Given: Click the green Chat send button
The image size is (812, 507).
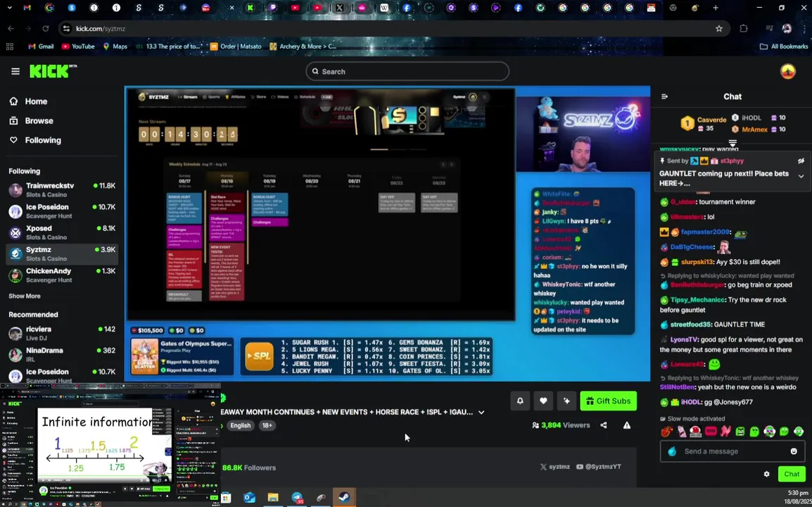Looking at the screenshot, I should [x=792, y=474].
